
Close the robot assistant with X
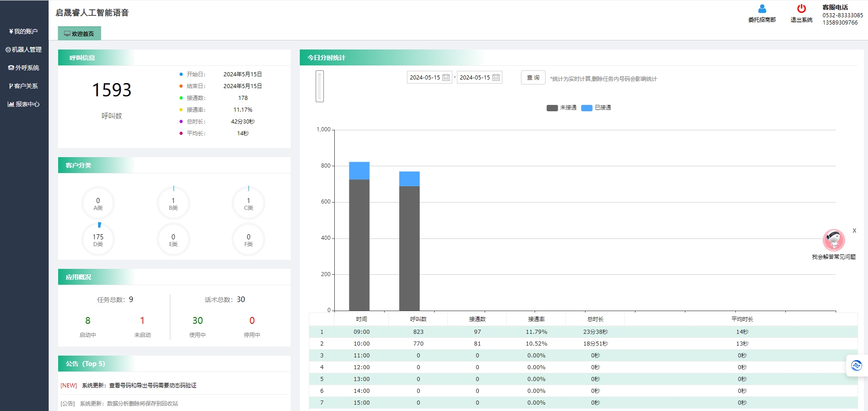pos(854,231)
